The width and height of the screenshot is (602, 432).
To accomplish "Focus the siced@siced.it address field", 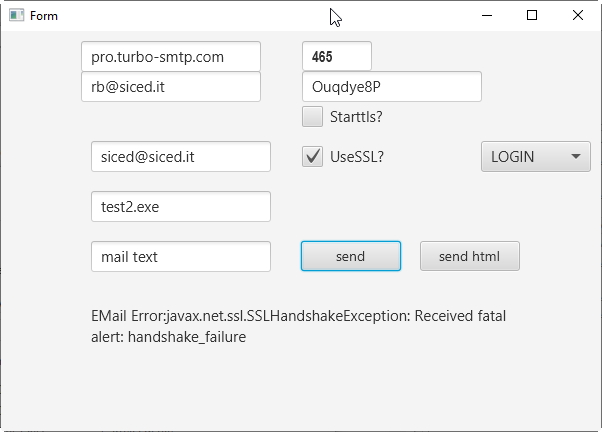I will 181,157.
